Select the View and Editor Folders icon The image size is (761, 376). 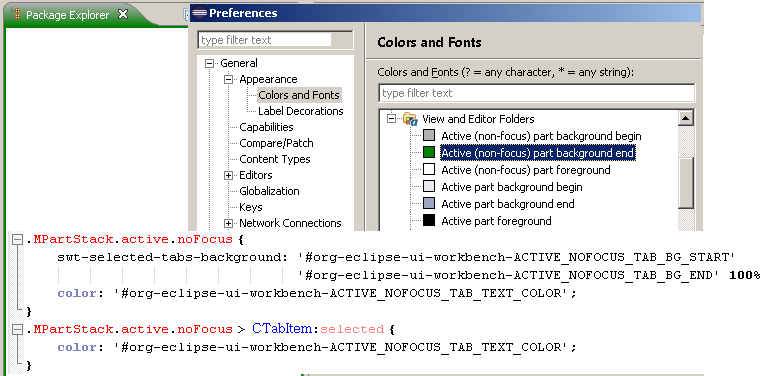pyautogui.click(x=410, y=119)
